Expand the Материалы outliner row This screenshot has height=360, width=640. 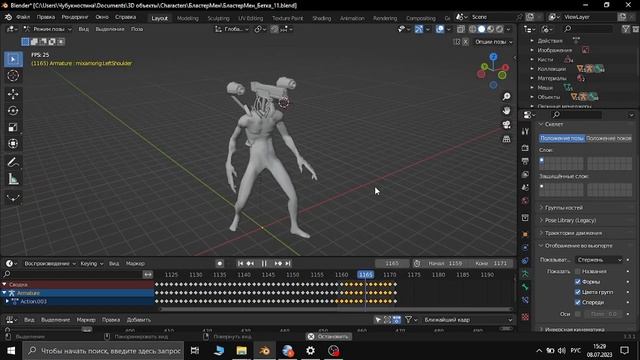tap(532, 78)
